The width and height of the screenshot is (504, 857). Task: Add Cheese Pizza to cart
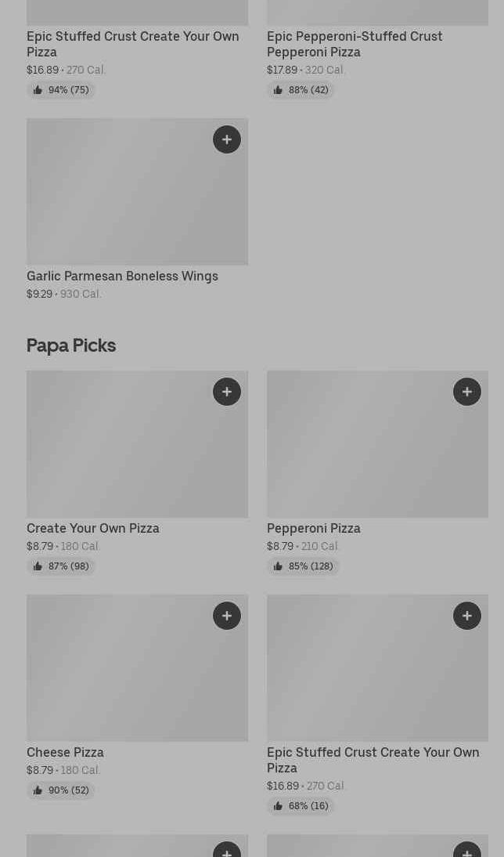coord(227,616)
